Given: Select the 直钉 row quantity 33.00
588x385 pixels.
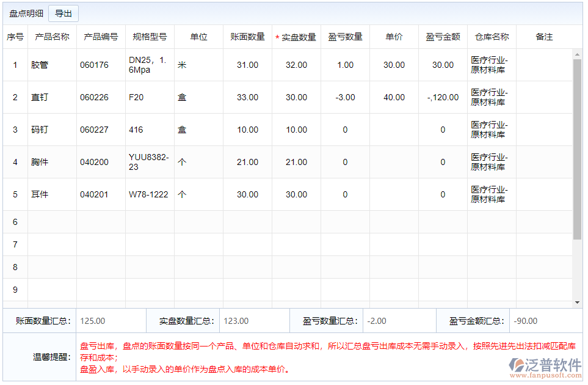Looking at the screenshot, I should tap(247, 97).
